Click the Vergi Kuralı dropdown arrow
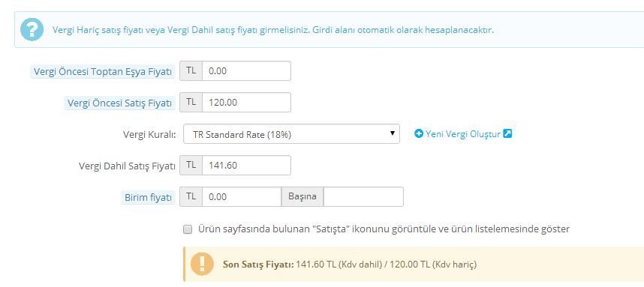The height and width of the screenshot is (287, 644). click(x=393, y=133)
